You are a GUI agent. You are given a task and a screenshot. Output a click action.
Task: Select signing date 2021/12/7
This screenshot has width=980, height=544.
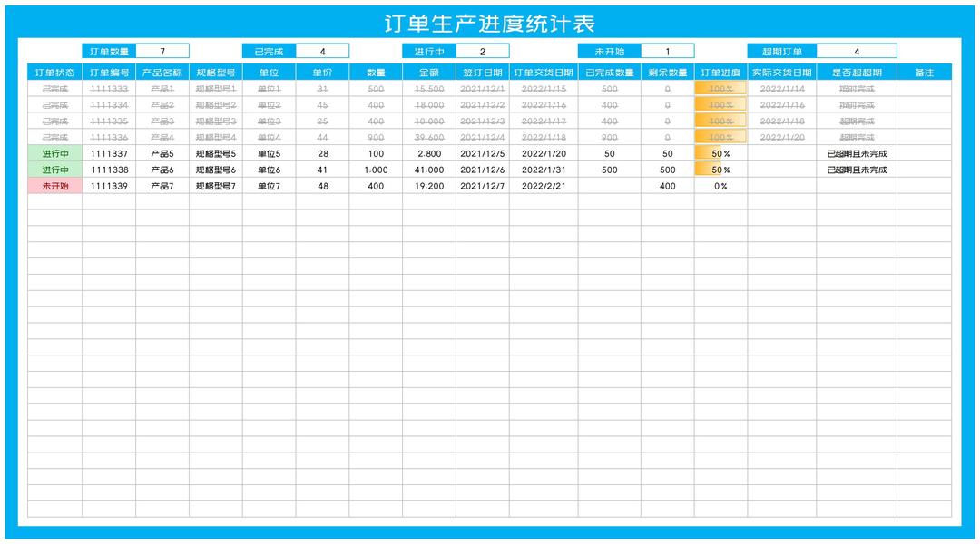483,186
